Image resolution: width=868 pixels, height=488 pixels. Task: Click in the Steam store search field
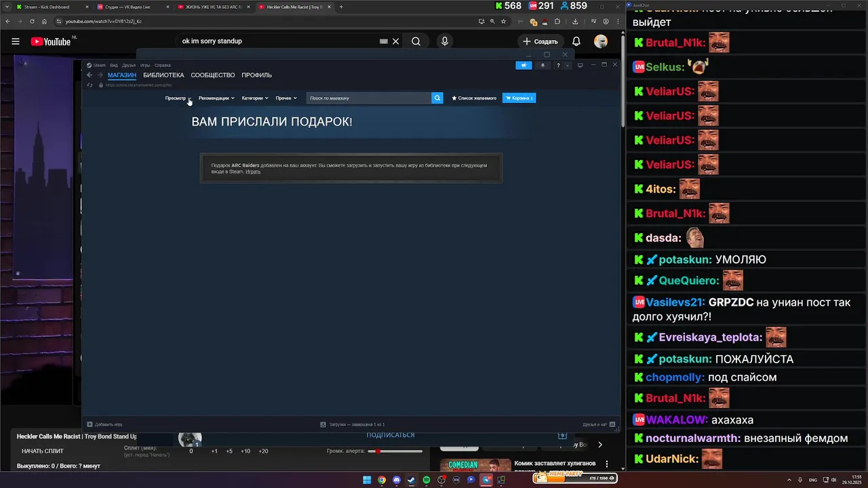point(369,98)
